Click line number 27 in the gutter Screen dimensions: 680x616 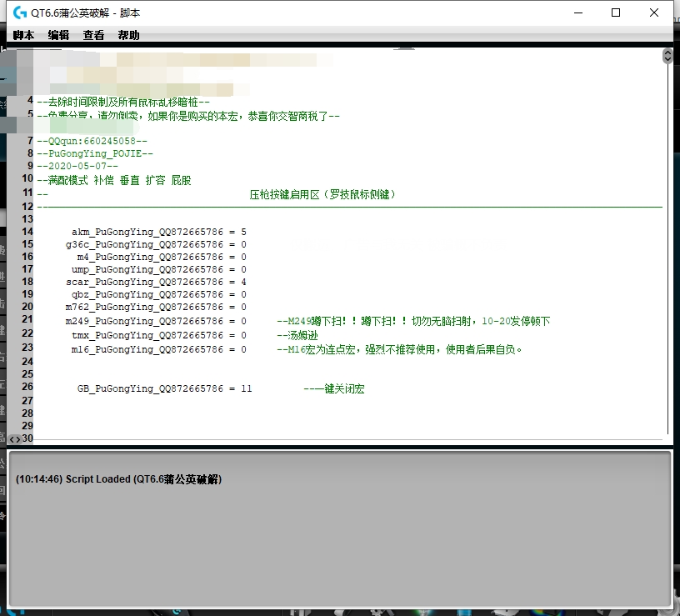pos(27,400)
